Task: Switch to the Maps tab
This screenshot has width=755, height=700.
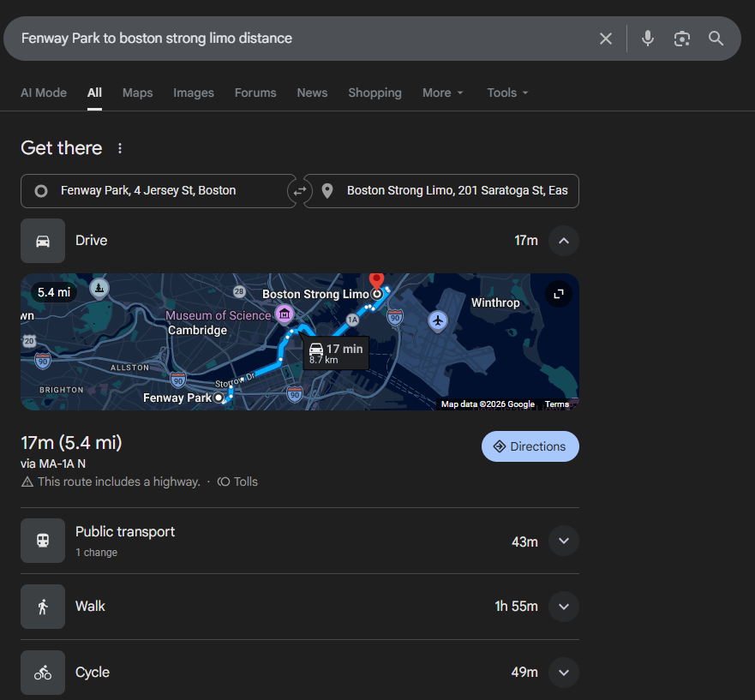Action: click(x=137, y=93)
